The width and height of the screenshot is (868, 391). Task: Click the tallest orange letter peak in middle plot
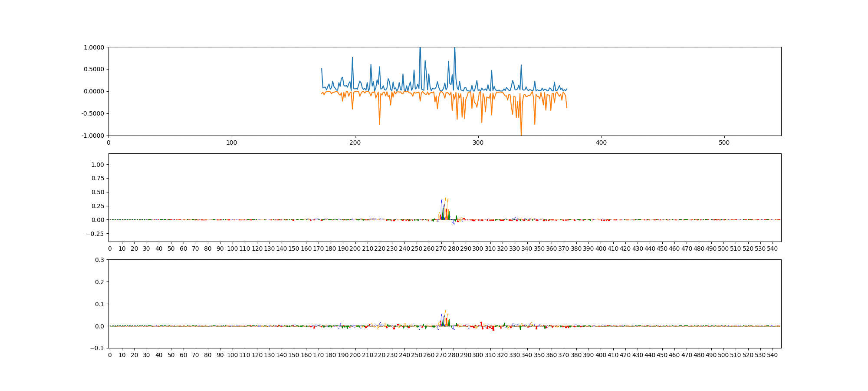pyautogui.click(x=445, y=199)
